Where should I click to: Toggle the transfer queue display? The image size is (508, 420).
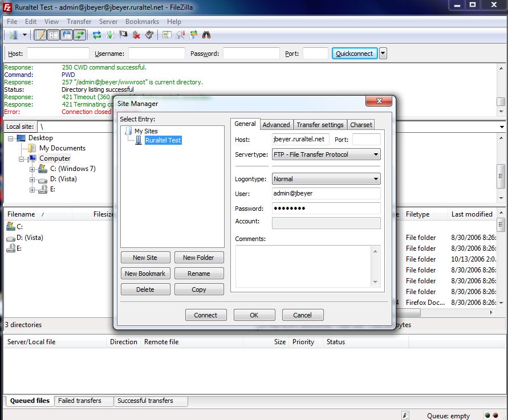(80, 35)
